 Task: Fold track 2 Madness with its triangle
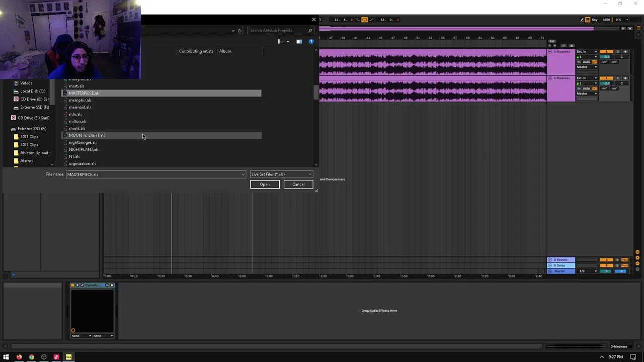[550, 78]
